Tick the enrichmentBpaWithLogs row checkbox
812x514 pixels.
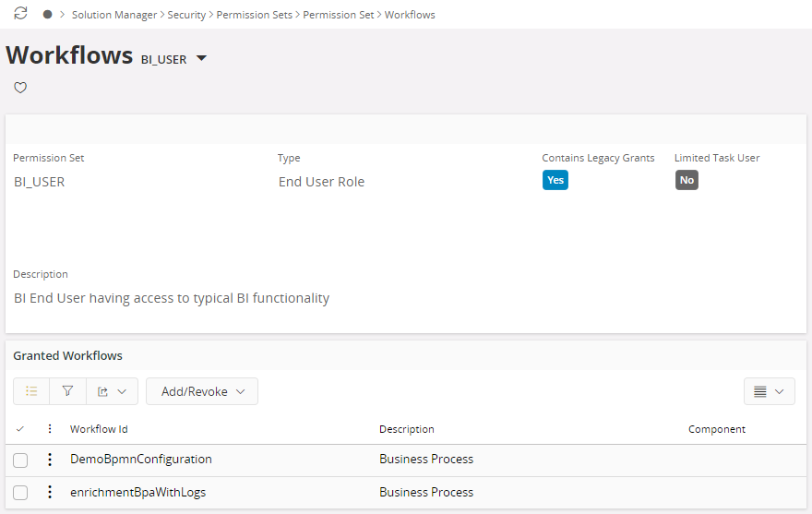click(x=20, y=493)
